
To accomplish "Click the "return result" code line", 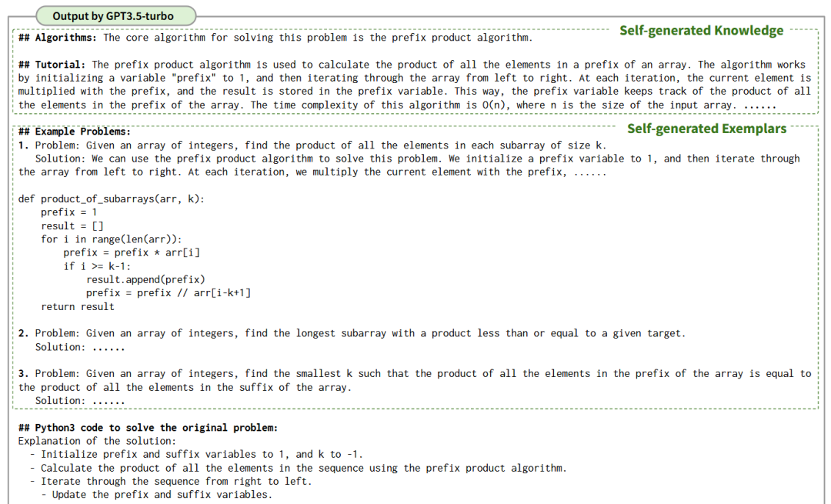I will tap(78, 306).
